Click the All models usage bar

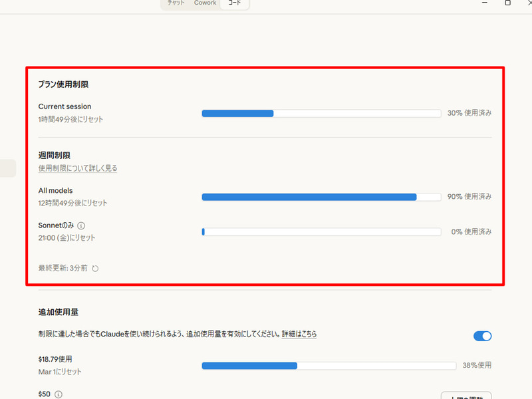tap(319, 197)
